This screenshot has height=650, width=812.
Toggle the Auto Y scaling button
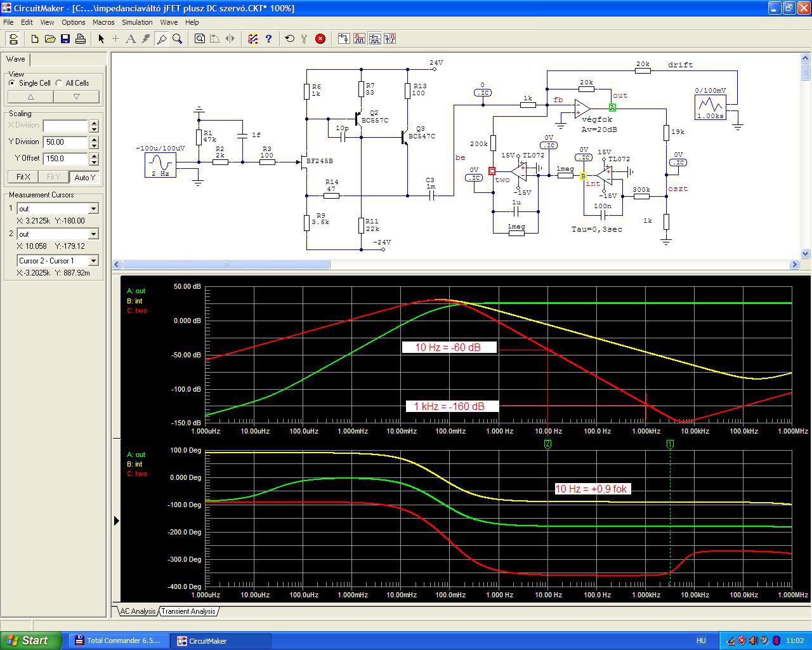[x=84, y=177]
